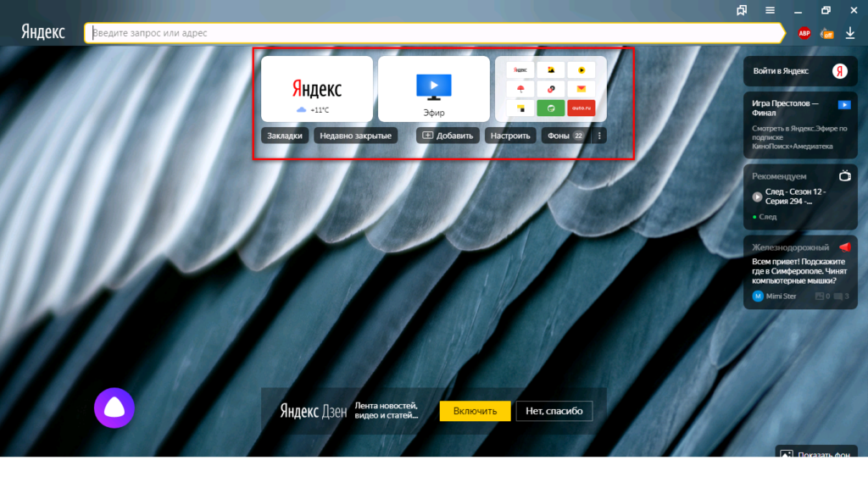
Task: Click the Лента новостей, видео и статей text
Action: tap(387, 411)
